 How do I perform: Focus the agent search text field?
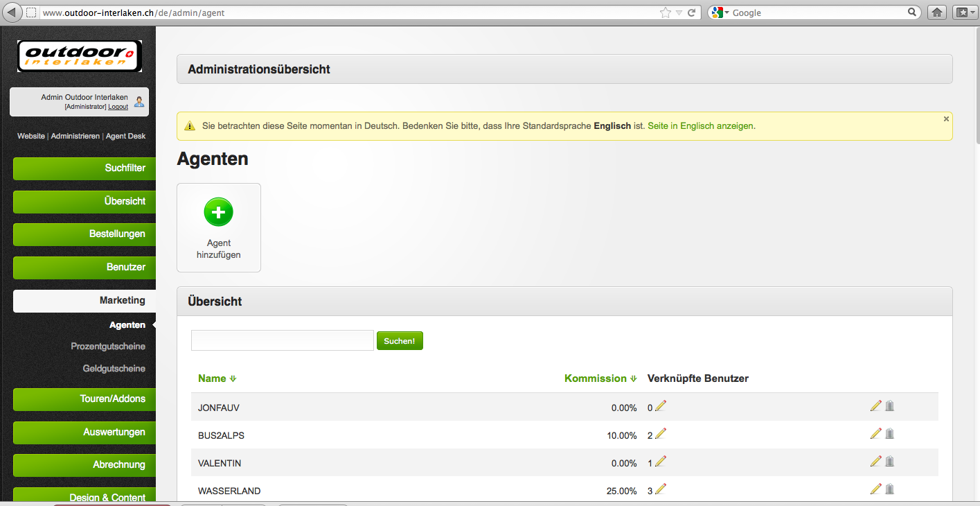pyautogui.click(x=282, y=340)
